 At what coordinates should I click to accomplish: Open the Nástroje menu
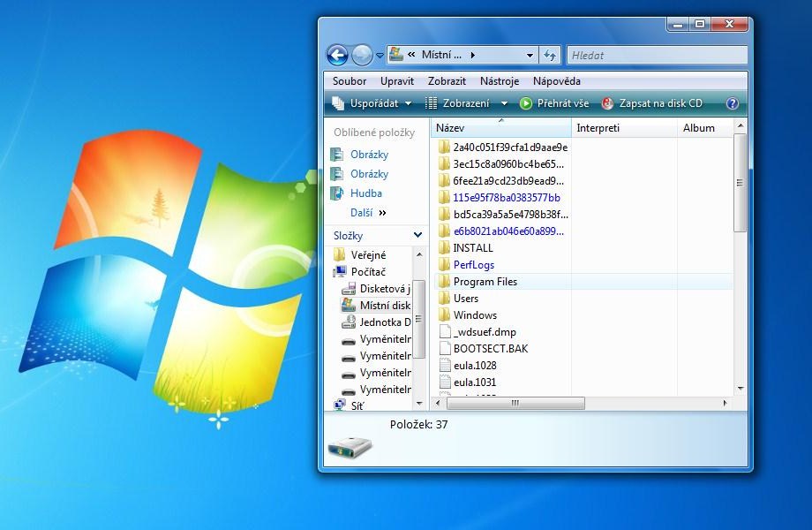pyautogui.click(x=500, y=80)
